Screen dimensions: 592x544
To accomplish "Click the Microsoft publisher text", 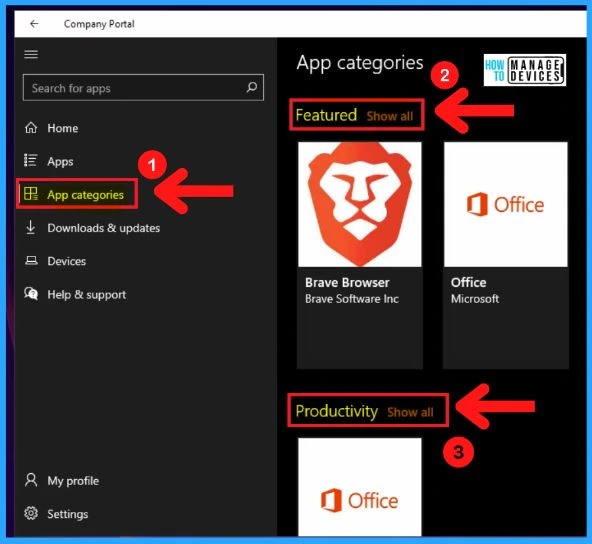I will pyautogui.click(x=475, y=299).
